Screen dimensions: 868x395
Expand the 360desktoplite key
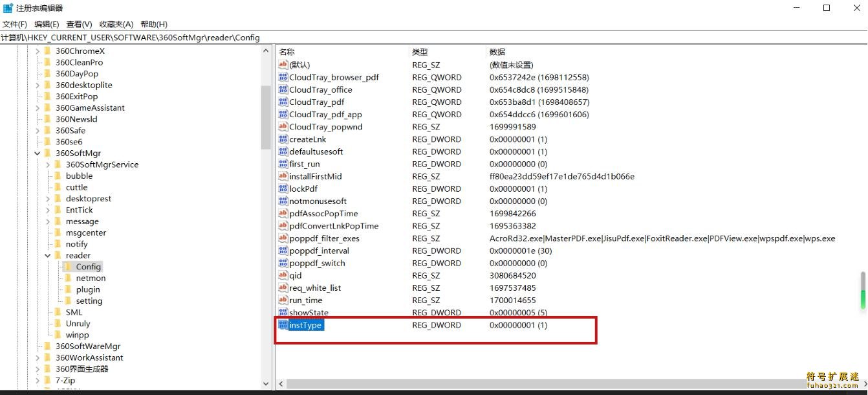pyautogui.click(x=37, y=85)
